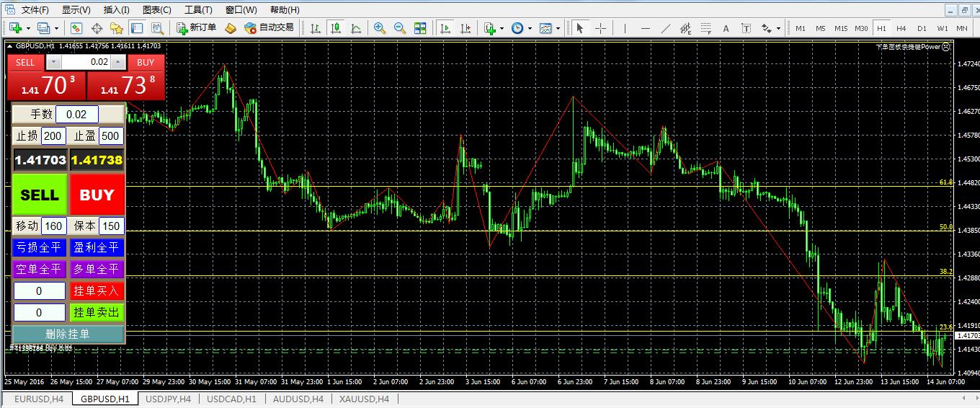The width and height of the screenshot is (980, 408).
Task: Select the Text Label tool
Action: [746, 28]
